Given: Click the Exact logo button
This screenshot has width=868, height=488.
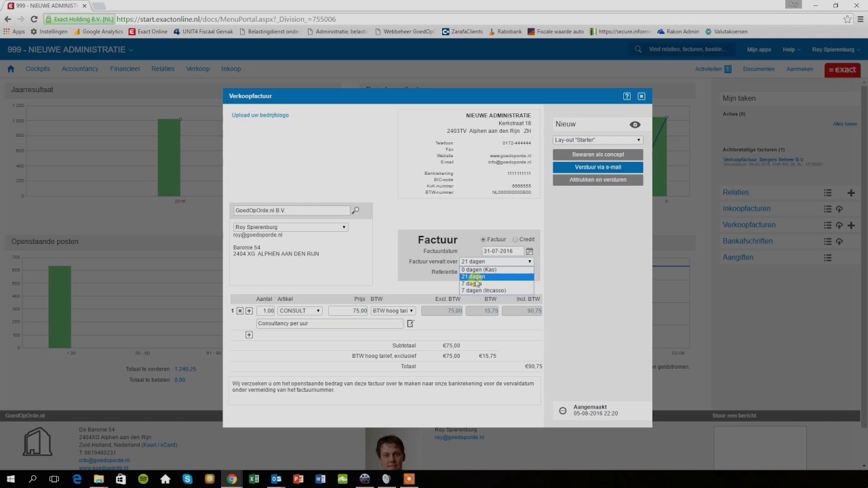Looking at the screenshot, I should [842, 70].
